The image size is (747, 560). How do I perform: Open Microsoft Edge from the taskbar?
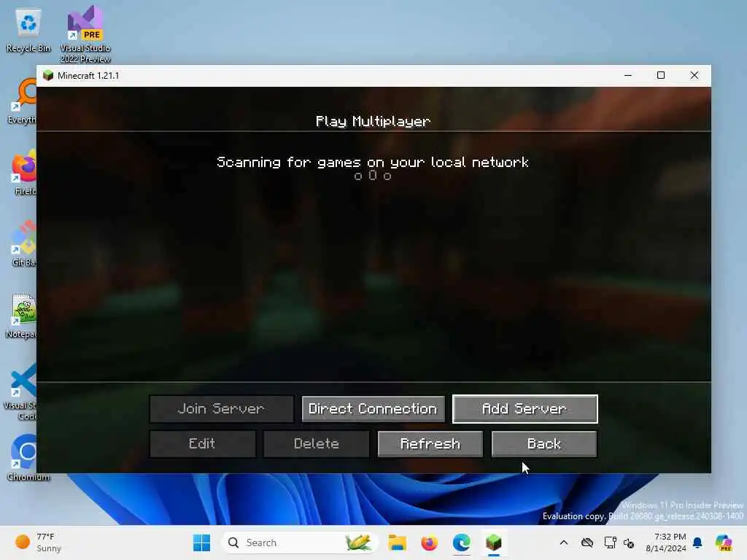click(x=461, y=542)
